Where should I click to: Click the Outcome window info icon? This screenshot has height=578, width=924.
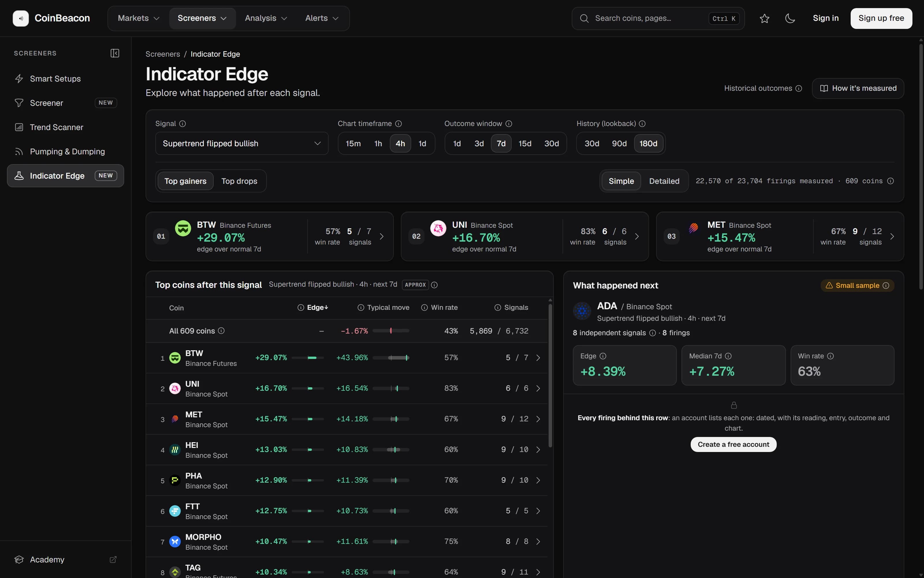tap(508, 123)
